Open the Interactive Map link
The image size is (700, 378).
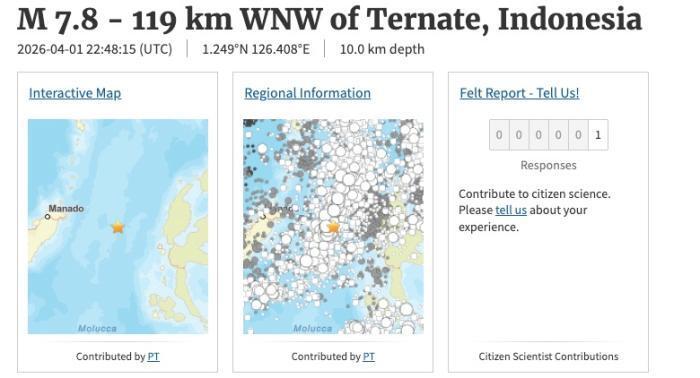pos(75,93)
